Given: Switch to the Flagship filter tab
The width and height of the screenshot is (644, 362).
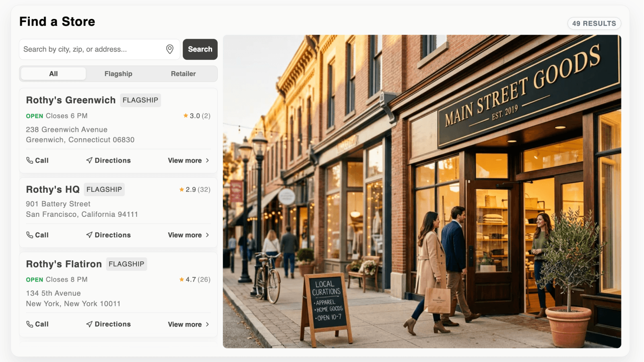Looking at the screenshot, I should tap(118, 74).
